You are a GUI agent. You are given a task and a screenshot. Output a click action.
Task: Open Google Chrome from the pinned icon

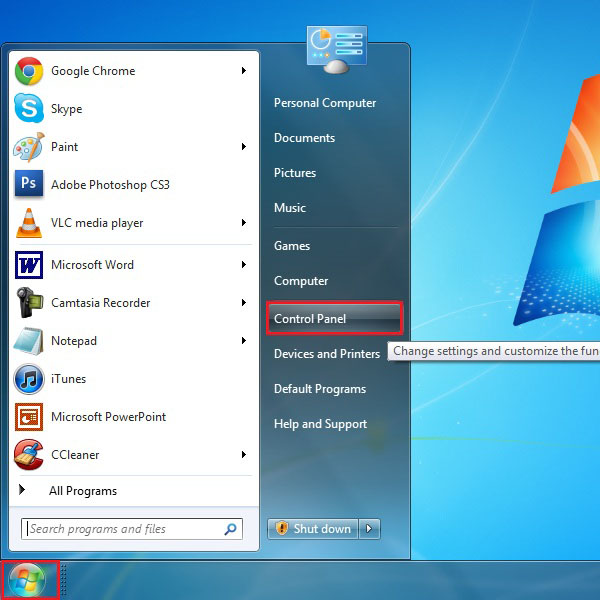coord(29,71)
